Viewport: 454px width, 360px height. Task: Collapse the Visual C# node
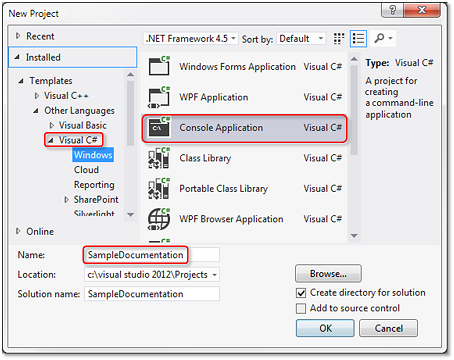pos(50,140)
